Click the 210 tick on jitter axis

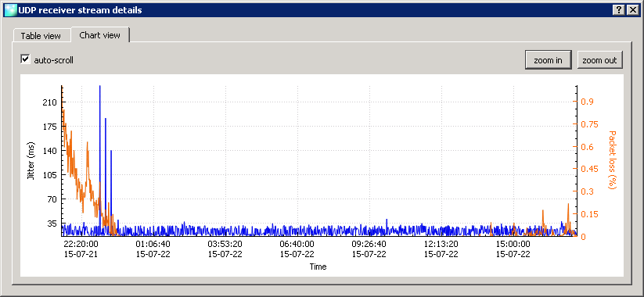tap(50, 102)
